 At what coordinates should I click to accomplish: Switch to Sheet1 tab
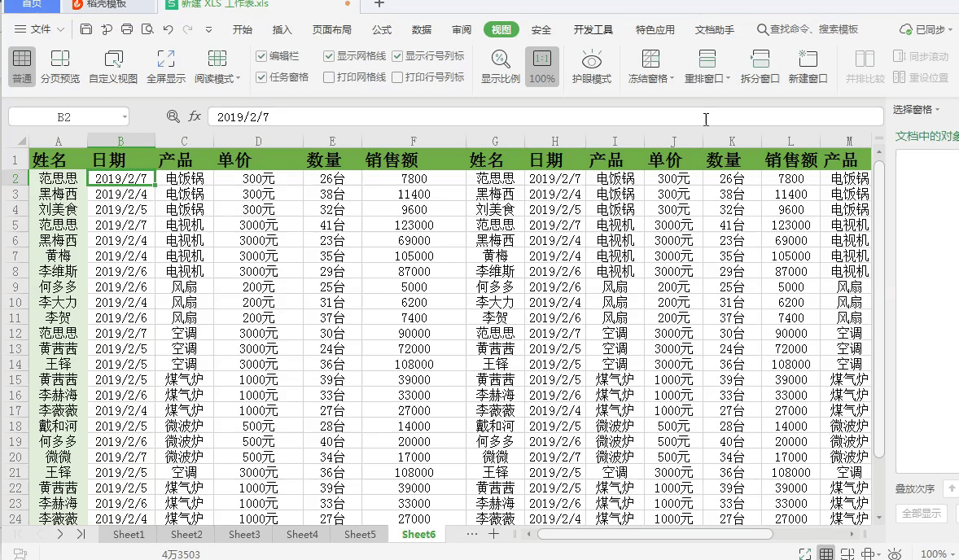point(129,534)
